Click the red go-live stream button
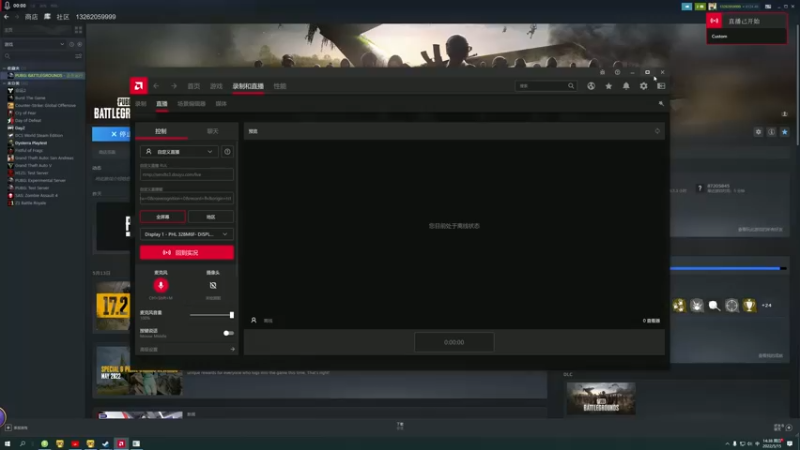800x450 pixels. (187, 253)
